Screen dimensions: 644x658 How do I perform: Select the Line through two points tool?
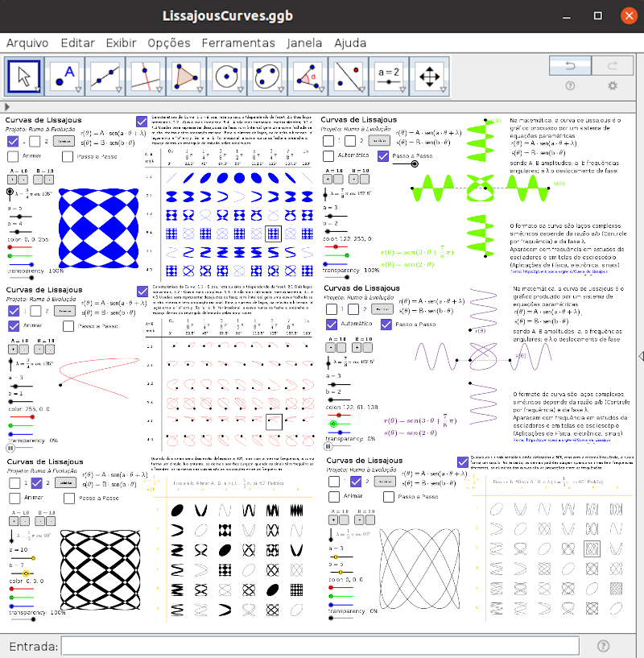pos(105,77)
